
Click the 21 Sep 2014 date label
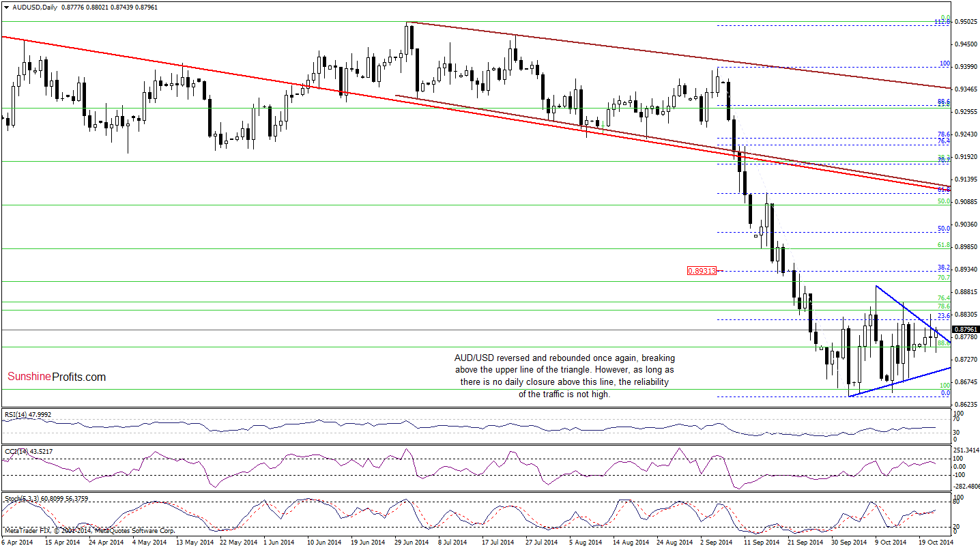(805, 542)
